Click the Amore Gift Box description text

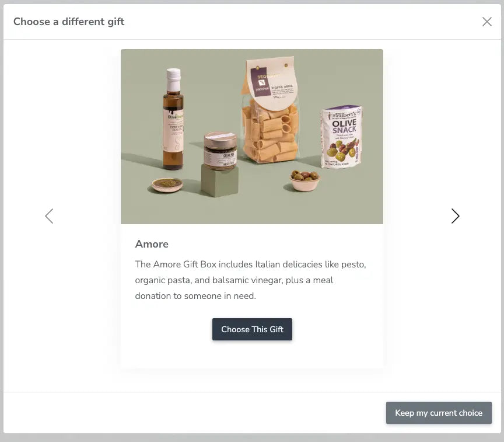pyautogui.click(x=250, y=280)
